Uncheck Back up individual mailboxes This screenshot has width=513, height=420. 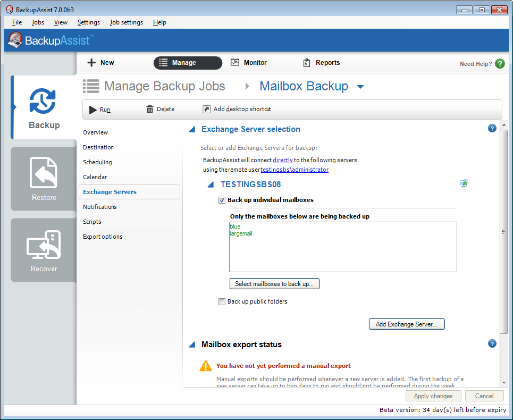point(222,200)
